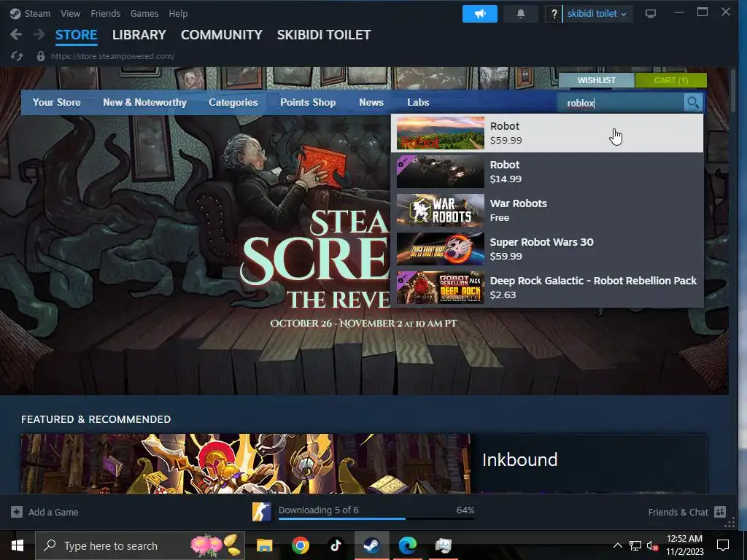Open the Games menu
747x560 pixels.
pos(144,14)
